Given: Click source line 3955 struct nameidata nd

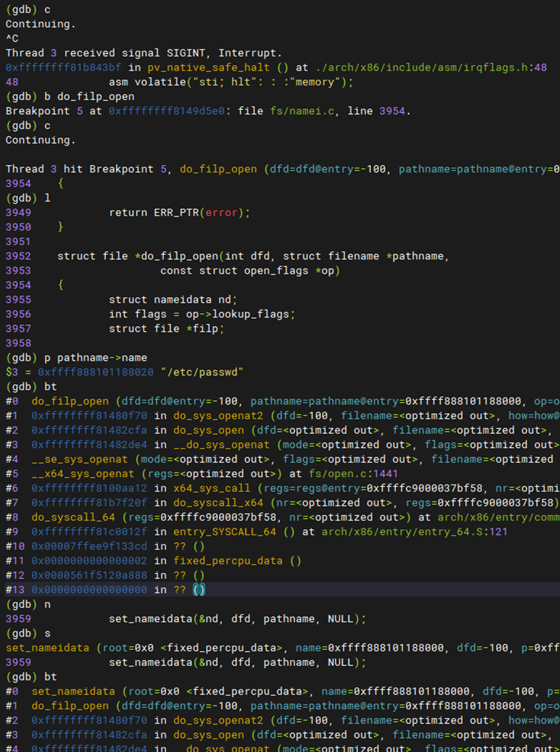Looking at the screenshot, I should coord(122,299).
